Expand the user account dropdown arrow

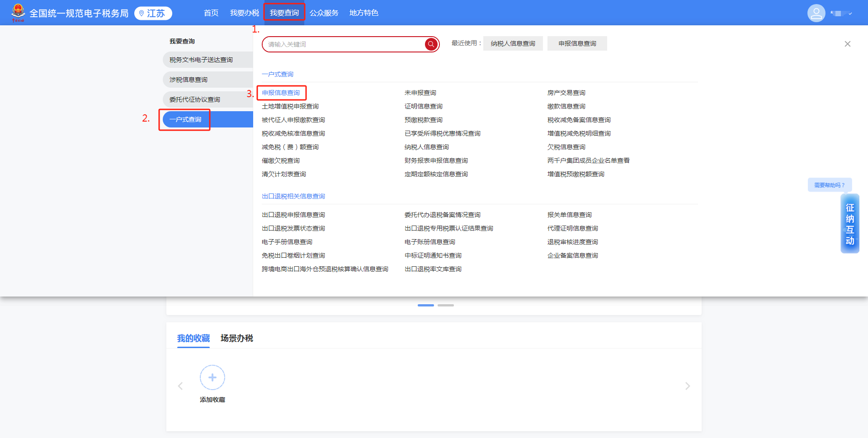850,14
